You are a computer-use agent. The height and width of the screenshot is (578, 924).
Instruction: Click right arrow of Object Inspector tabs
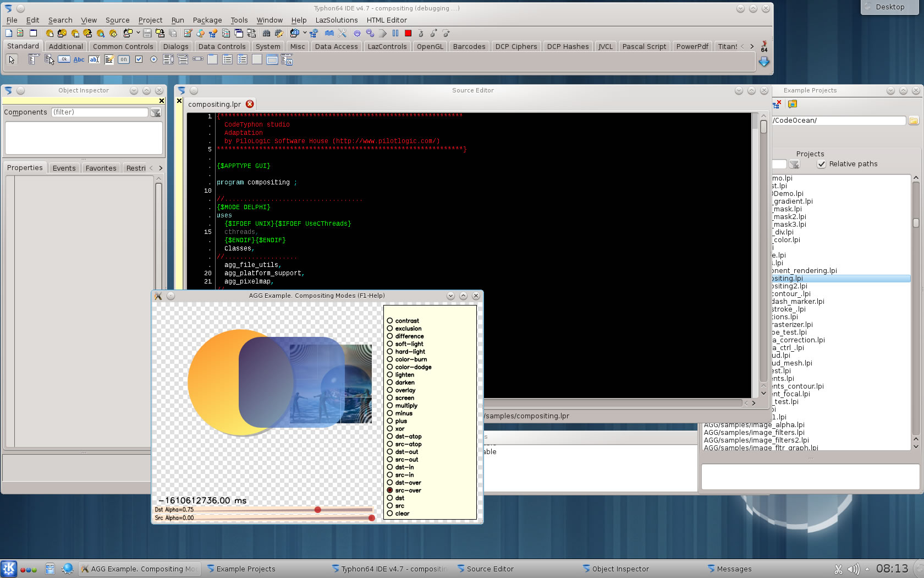pos(161,168)
